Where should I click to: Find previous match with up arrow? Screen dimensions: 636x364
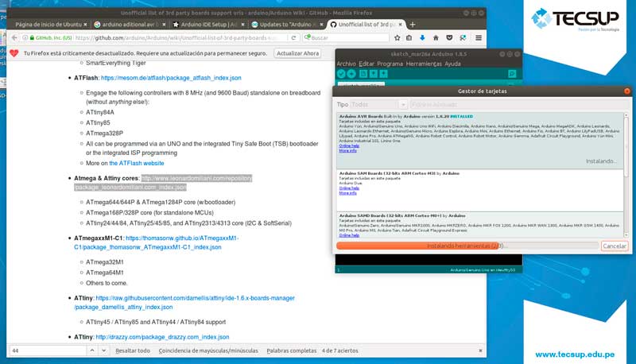click(x=92, y=350)
